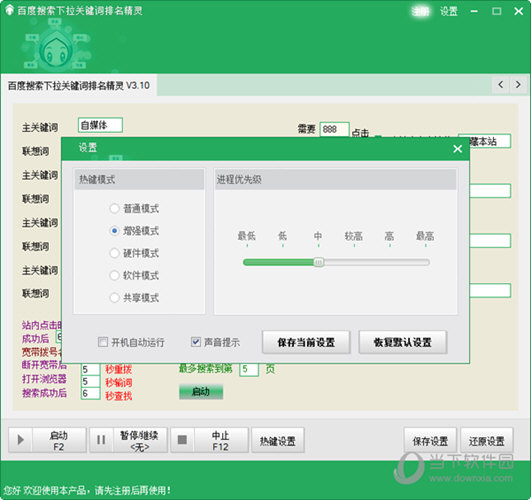Click the green 启动 button
The width and height of the screenshot is (531, 500).
coord(201,392)
